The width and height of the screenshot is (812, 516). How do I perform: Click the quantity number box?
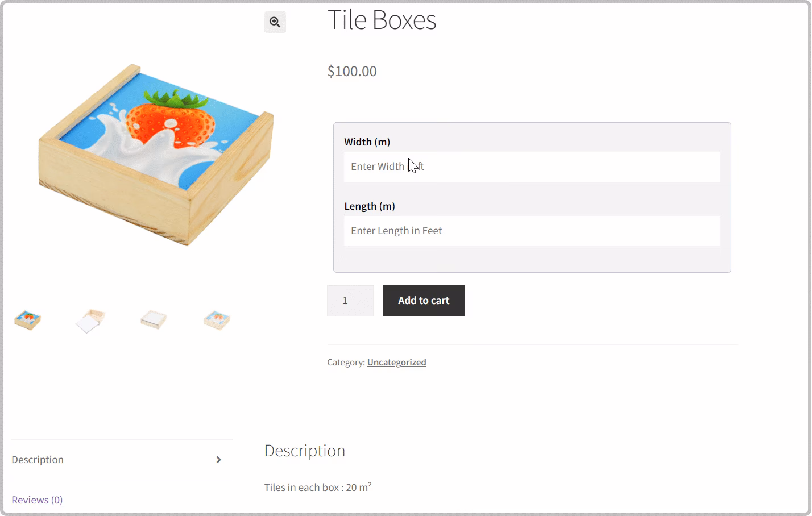click(350, 301)
